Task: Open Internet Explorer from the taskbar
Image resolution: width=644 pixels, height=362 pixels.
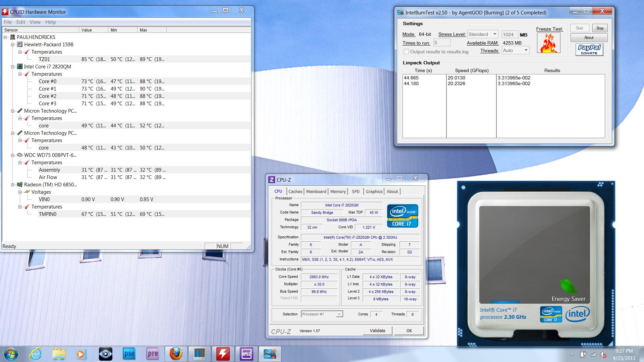Action: click(35, 354)
